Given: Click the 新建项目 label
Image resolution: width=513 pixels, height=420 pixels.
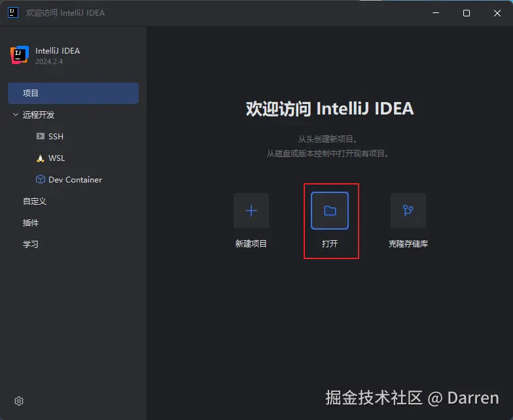Looking at the screenshot, I should point(251,243).
